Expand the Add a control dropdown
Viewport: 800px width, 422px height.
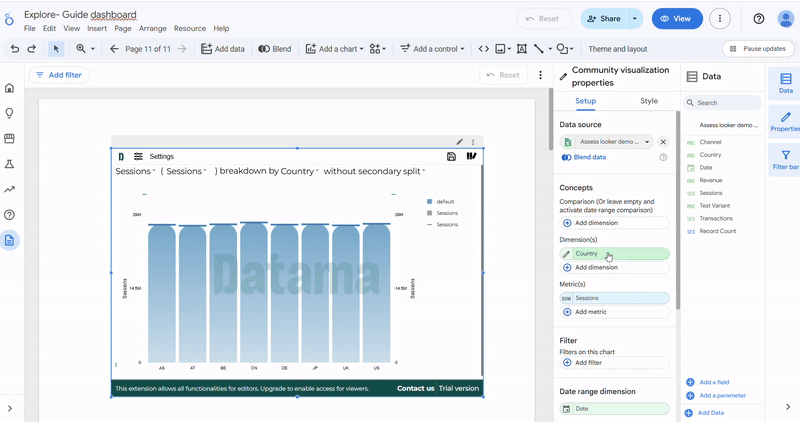click(434, 49)
